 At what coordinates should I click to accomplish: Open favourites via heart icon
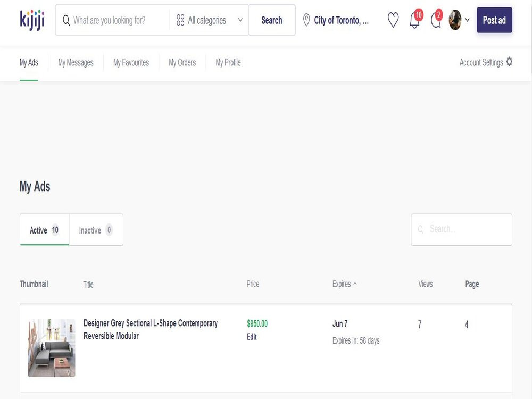393,20
